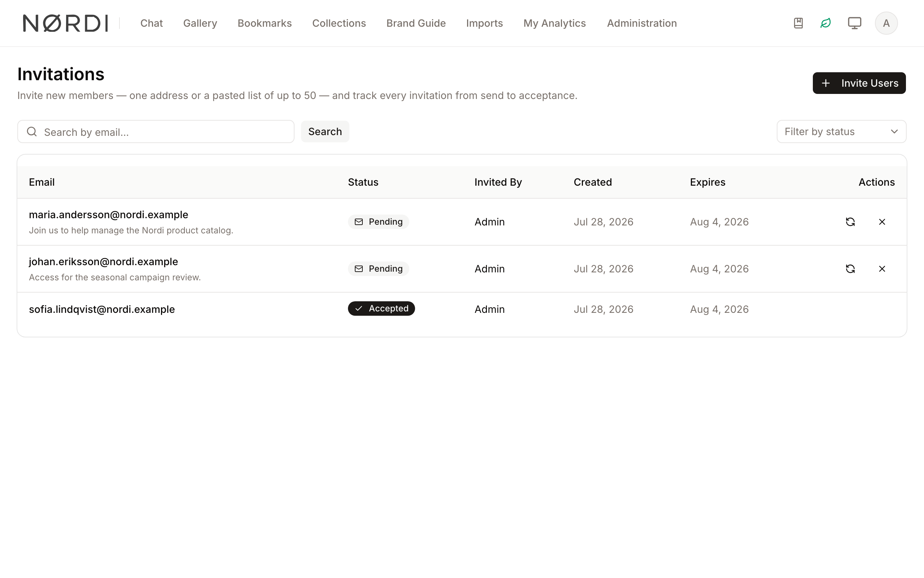The image size is (924, 578).
Task: Click the Search button
Action: (x=325, y=131)
